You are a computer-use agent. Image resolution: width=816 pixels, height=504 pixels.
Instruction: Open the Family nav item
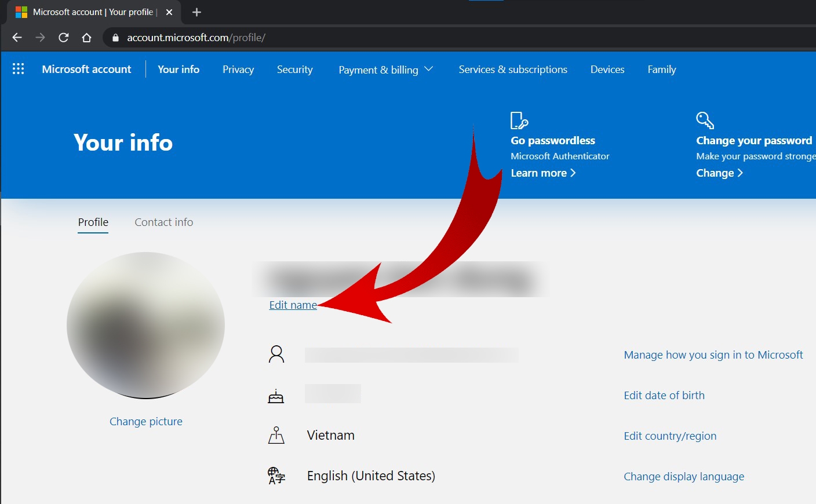pyautogui.click(x=662, y=70)
